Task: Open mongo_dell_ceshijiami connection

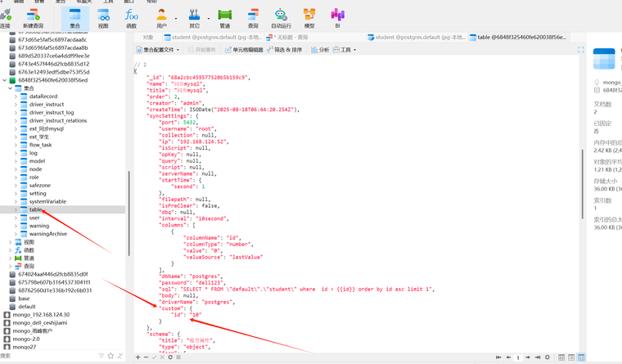Action: coord(39,323)
